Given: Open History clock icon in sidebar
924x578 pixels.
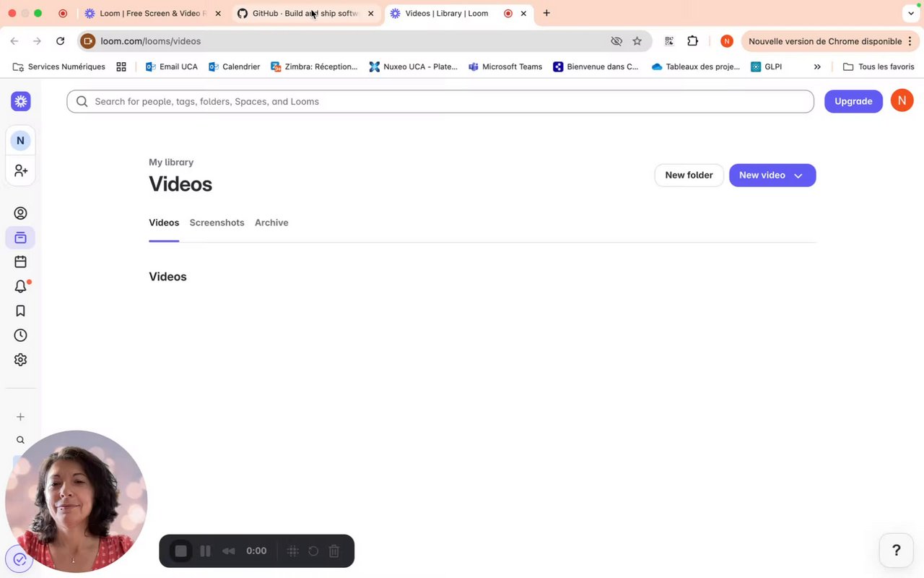Looking at the screenshot, I should click(20, 335).
